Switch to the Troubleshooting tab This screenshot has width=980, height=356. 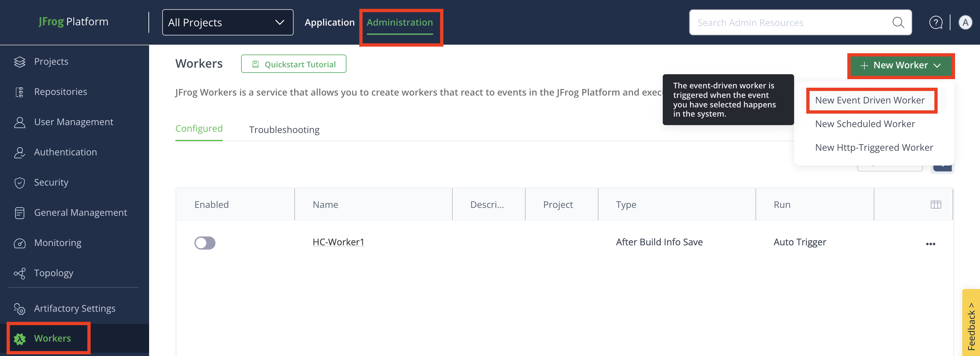(x=284, y=130)
